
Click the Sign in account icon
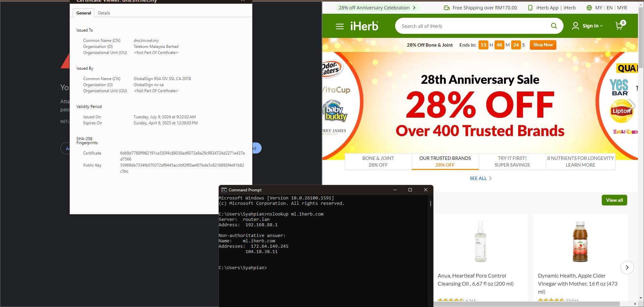[576, 26]
